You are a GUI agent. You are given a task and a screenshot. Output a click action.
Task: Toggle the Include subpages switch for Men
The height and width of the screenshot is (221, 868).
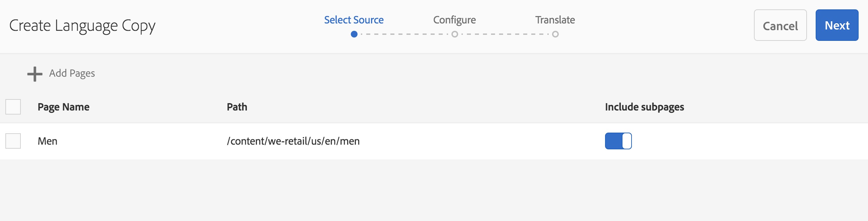[618, 141]
